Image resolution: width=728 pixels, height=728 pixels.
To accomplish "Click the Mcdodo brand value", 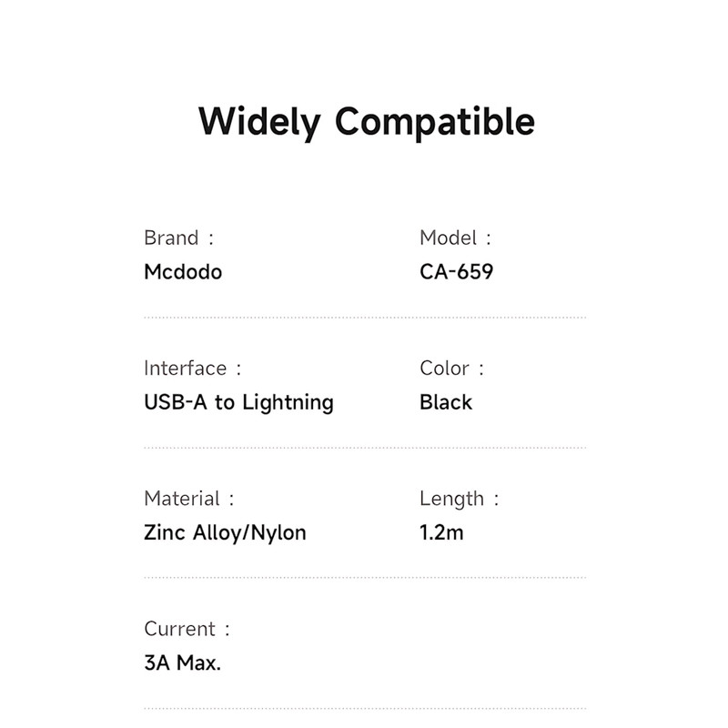I will (183, 272).
